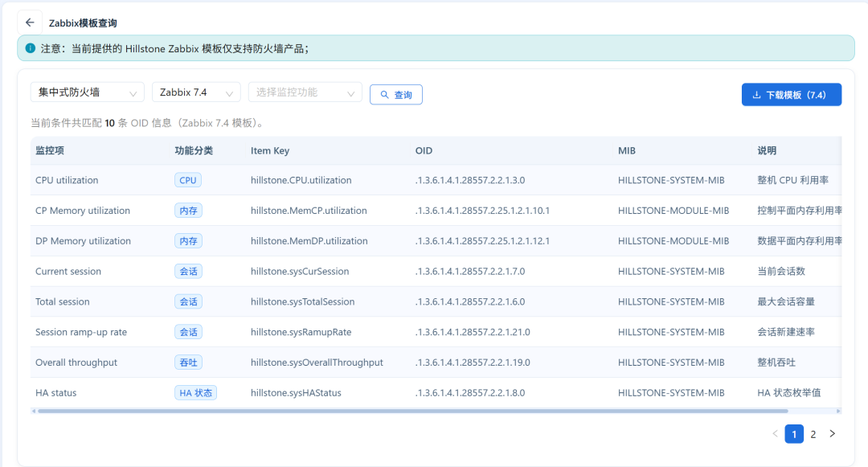This screenshot has height=467, width=868.
Task: Click the download icon on 下载模板 button
Action: pos(757,95)
